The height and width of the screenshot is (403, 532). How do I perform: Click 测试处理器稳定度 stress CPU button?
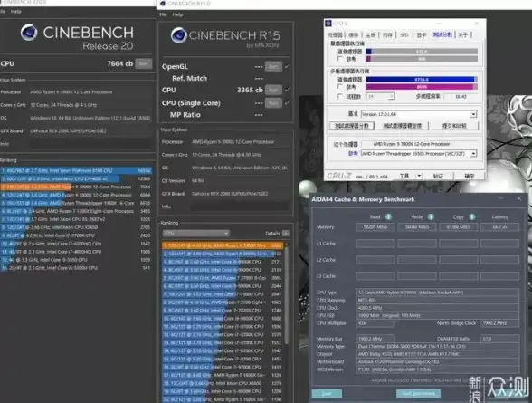[403, 126]
